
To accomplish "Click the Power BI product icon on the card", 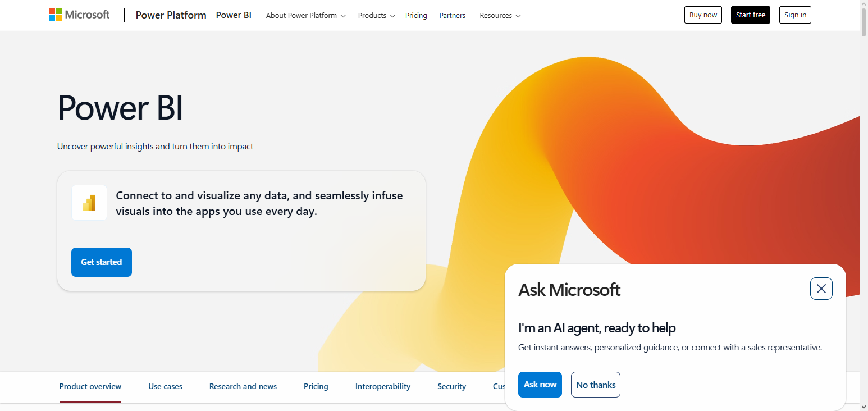I will (89, 202).
